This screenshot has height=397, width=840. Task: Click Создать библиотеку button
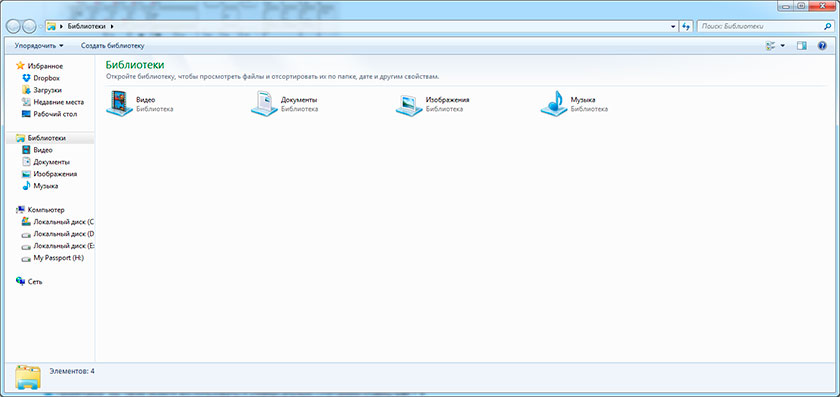pyautogui.click(x=112, y=46)
